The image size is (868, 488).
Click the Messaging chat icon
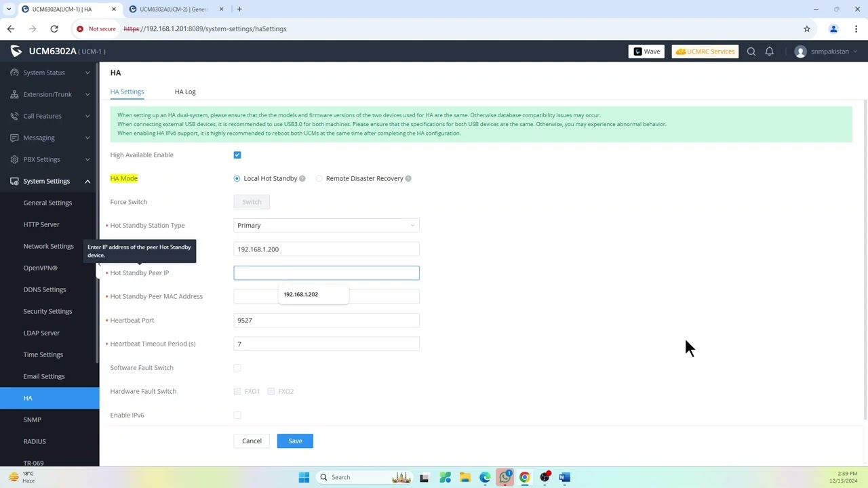pyautogui.click(x=14, y=138)
